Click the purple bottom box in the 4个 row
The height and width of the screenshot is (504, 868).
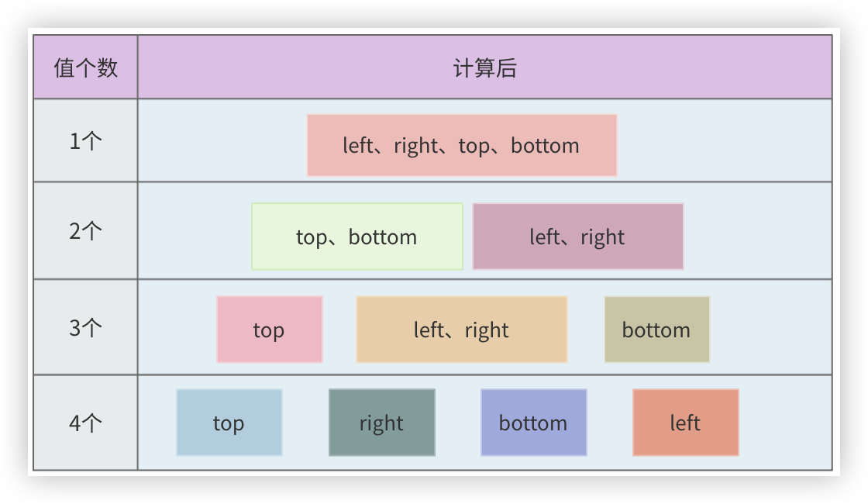pos(533,423)
